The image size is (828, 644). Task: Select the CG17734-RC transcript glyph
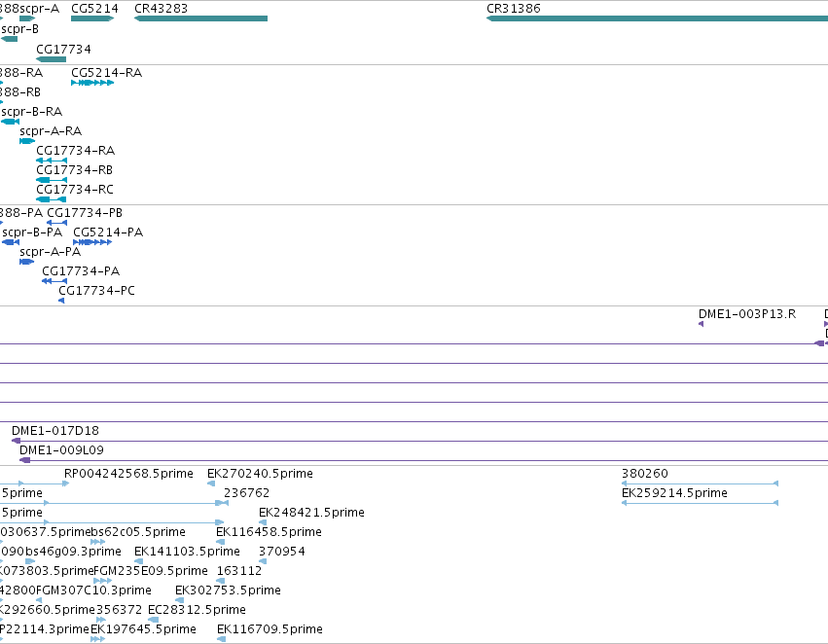[x=52, y=199]
